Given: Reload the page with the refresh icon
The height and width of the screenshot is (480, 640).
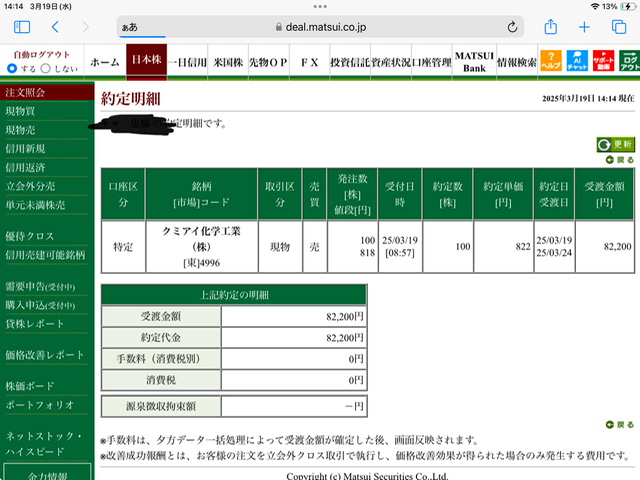Looking at the screenshot, I should point(512,27).
